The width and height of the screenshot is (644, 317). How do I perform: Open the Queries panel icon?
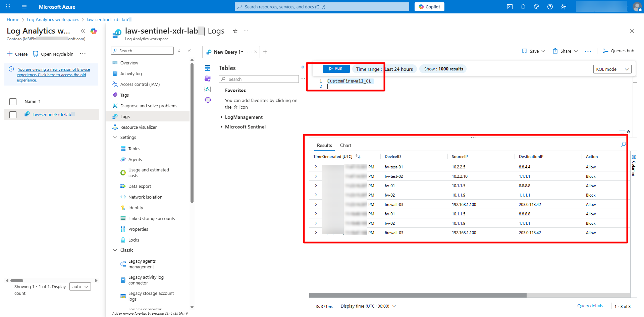click(x=208, y=78)
